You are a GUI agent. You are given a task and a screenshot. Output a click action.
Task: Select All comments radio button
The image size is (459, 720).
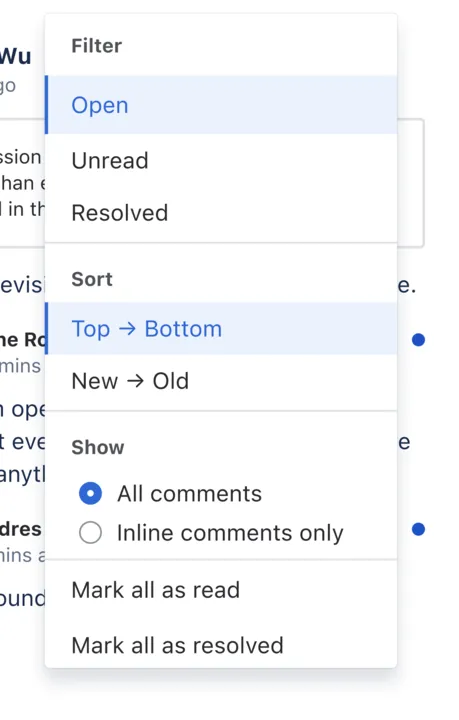tap(90, 494)
